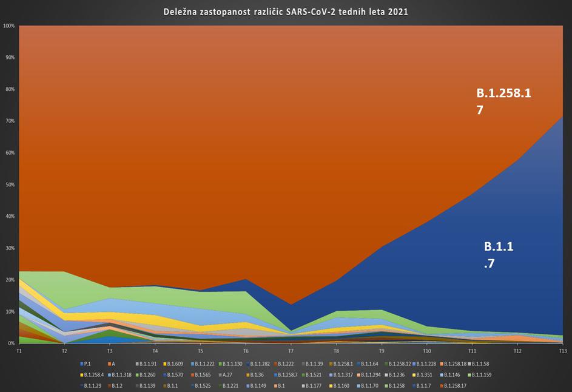This screenshot has width=572, height=392.
Task: Select the B.1.1.7 legend entry
Action: pos(422,385)
